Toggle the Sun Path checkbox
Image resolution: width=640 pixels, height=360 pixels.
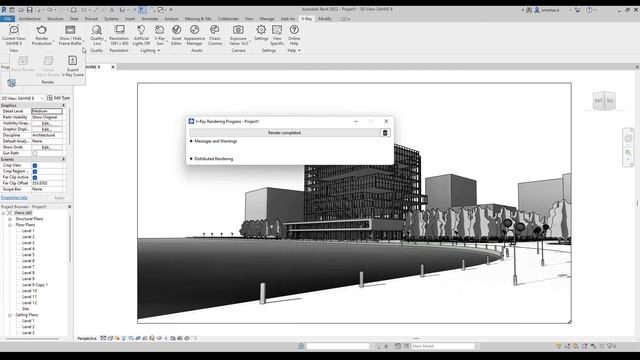[35, 153]
